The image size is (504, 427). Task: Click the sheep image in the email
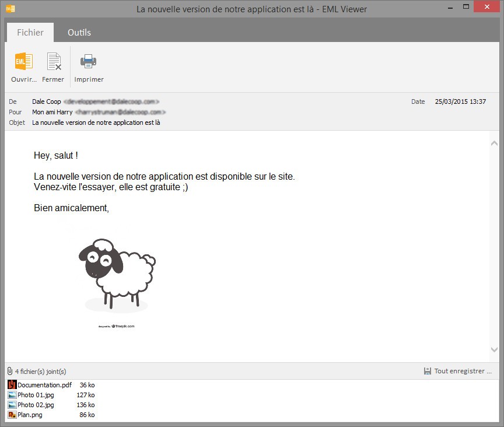(117, 275)
